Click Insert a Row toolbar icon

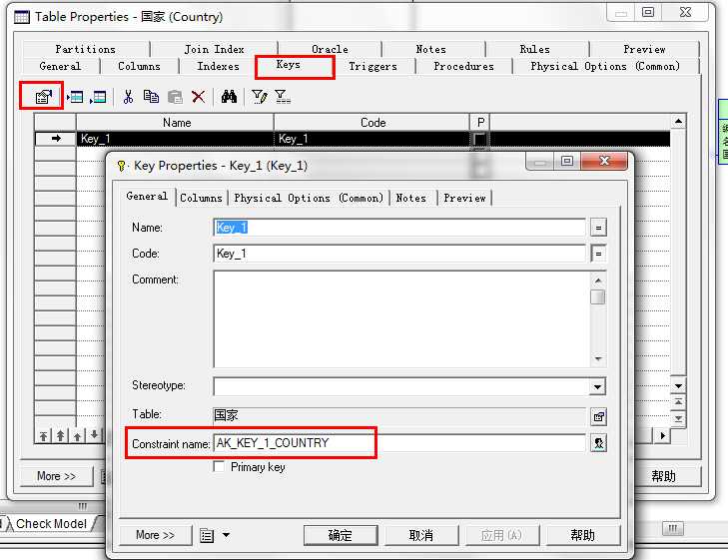coord(75,97)
